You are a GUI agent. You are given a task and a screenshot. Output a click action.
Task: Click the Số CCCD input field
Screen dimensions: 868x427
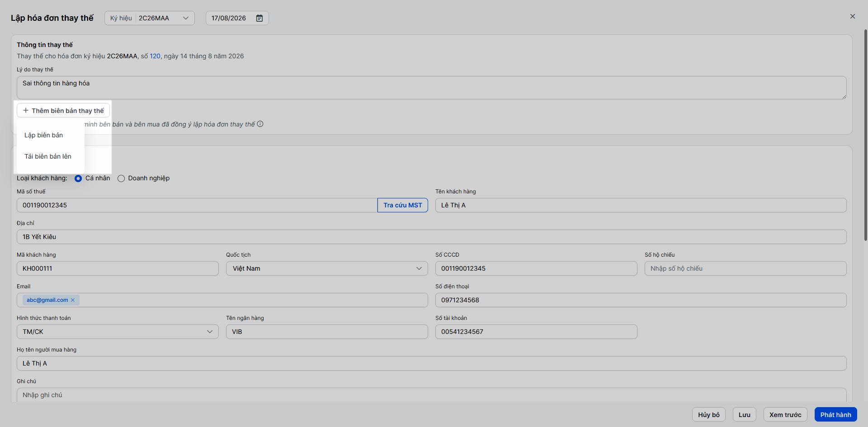[x=536, y=268]
